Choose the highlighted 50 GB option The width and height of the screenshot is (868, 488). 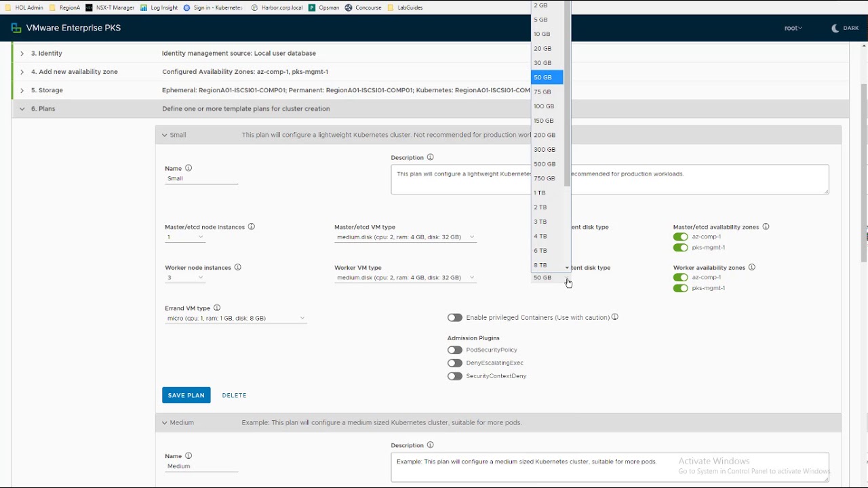click(x=547, y=77)
